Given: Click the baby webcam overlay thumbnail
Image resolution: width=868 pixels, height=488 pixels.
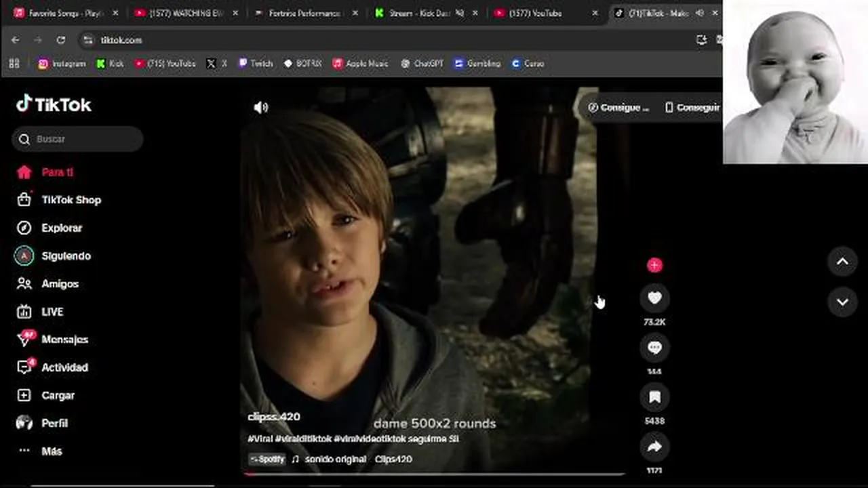Looking at the screenshot, I should [795, 81].
